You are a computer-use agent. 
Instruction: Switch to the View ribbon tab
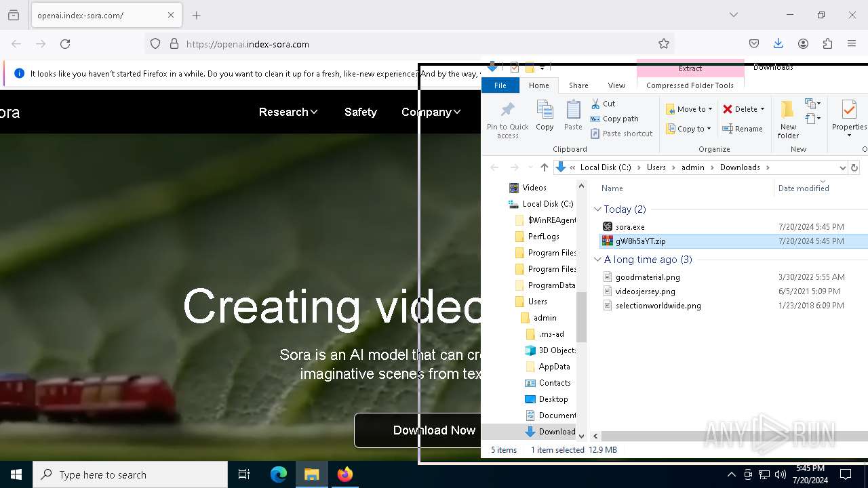[x=616, y=85]
